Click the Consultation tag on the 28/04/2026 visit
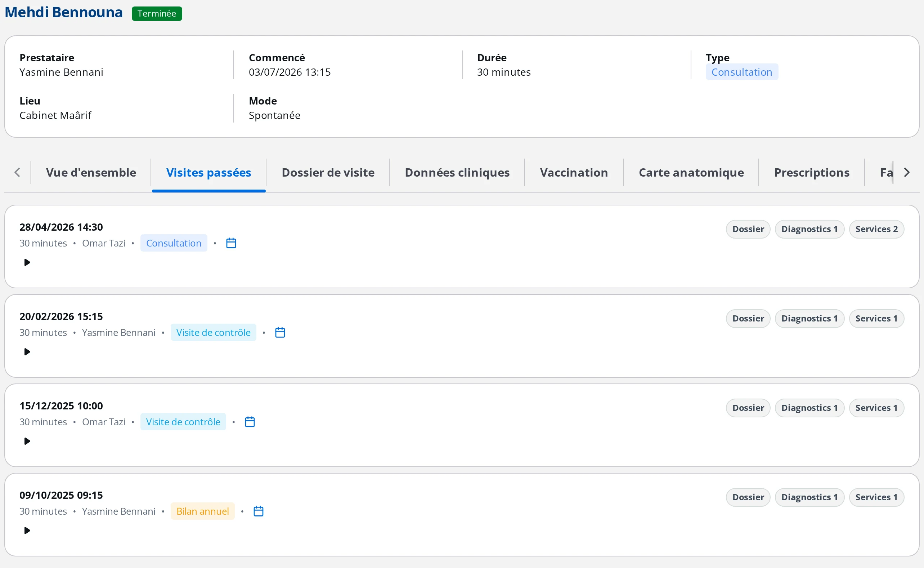Image resolution: width=924 pixels, height=568 pixels. point(174,243)
